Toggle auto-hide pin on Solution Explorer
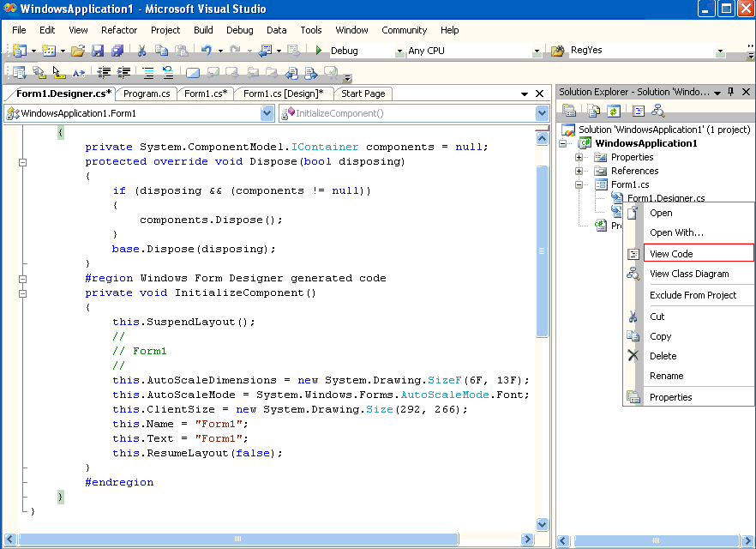Viewport: 756px width, 549px height. (x=731, y=92)
